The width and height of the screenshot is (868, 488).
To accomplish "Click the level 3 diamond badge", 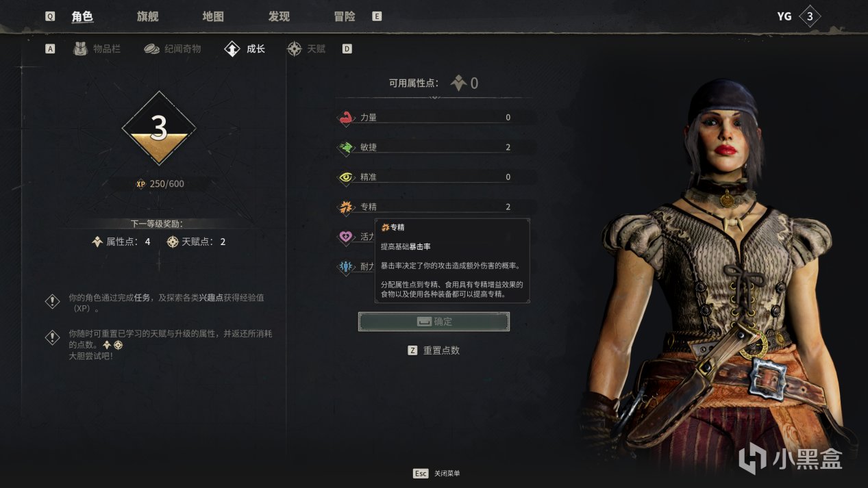I will click(159, 128).
